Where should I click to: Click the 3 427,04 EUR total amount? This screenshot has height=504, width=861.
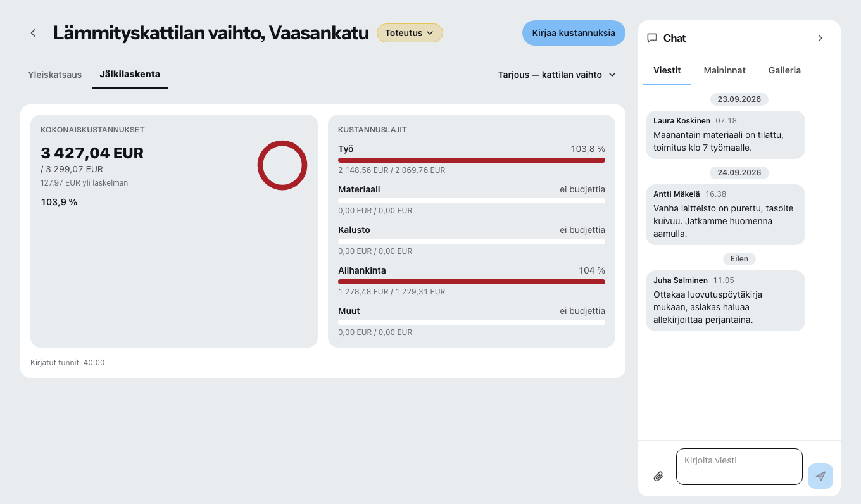click(x=92, y=153)
